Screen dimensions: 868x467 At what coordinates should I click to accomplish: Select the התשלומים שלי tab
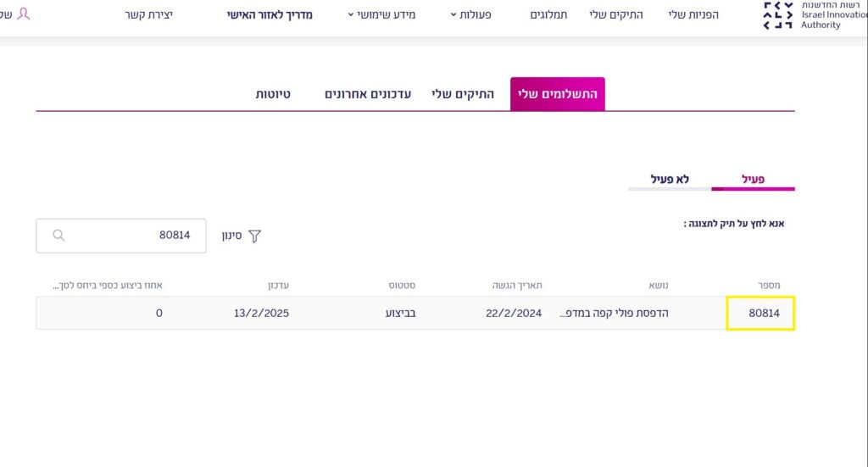click(558, 94)
